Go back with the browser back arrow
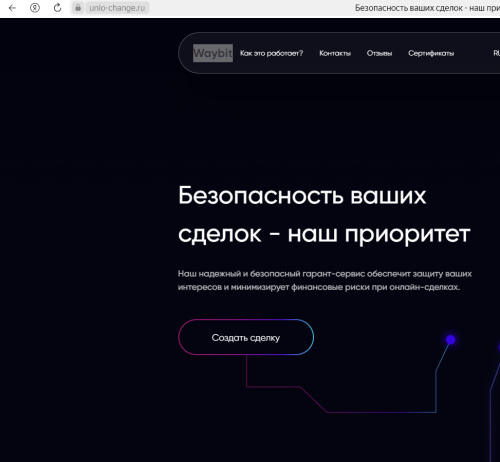500x462 pixels. (12, 8)
